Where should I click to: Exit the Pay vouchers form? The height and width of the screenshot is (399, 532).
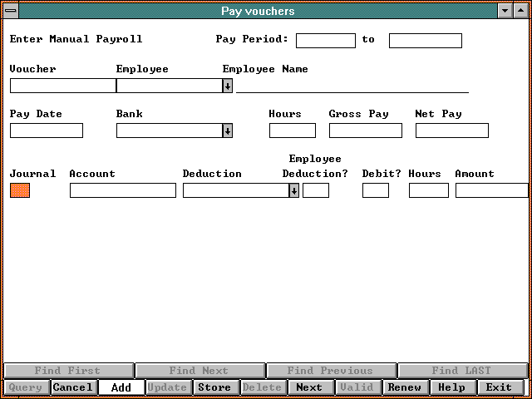point(499,387)
